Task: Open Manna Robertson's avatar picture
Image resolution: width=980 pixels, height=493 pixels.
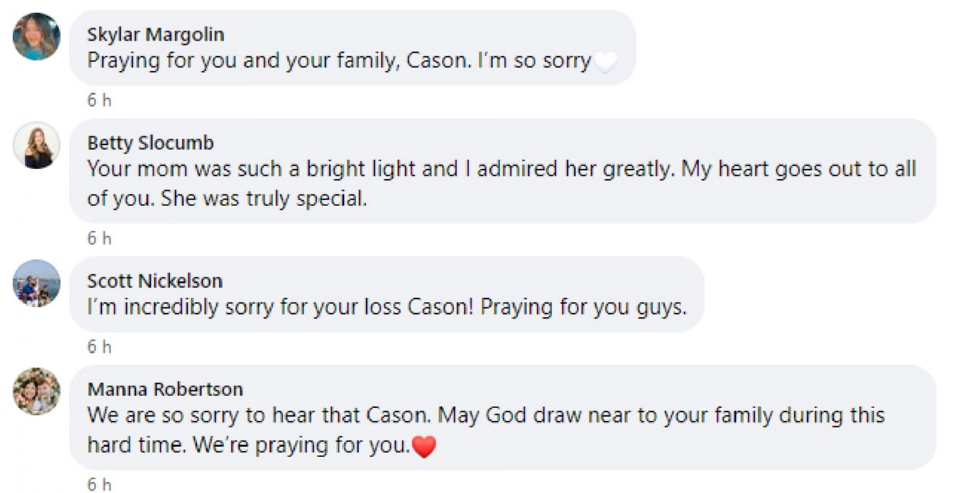Action: 36,391
